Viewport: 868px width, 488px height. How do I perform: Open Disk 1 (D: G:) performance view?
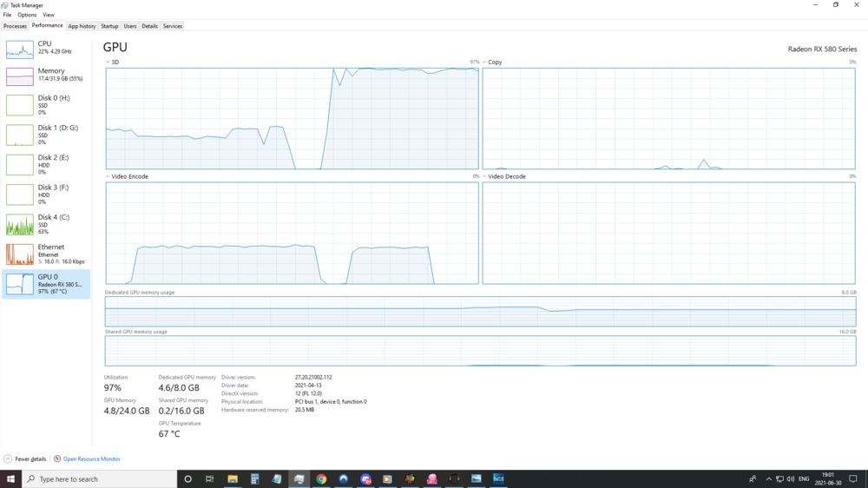[x=46, y=135]
